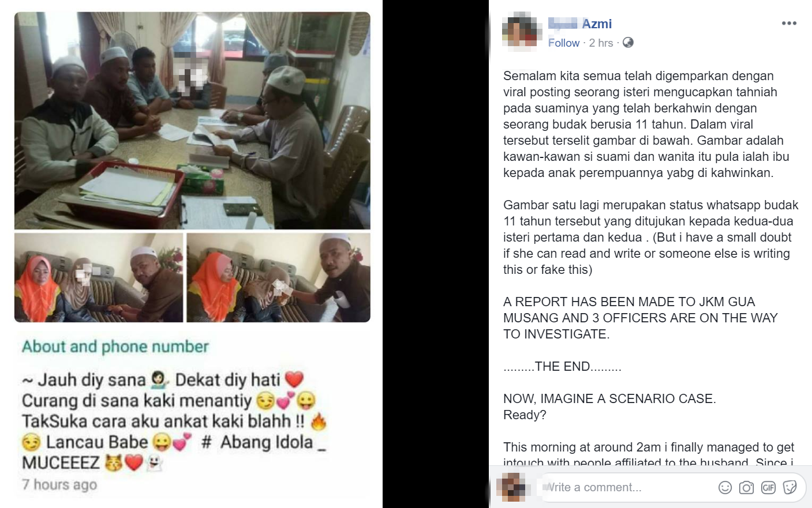Screen dimensions: 812x508
Task: Click the black area beside the photo
Action: pyautogui.click(x=436, y=254)
